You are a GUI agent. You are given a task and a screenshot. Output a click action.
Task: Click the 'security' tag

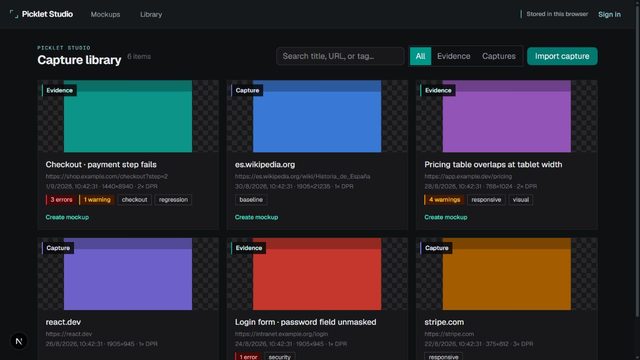click(x=279, y=357)
